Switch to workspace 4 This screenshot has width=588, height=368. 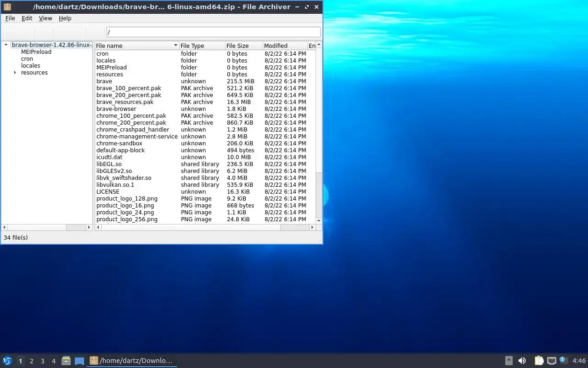[54, 361]
